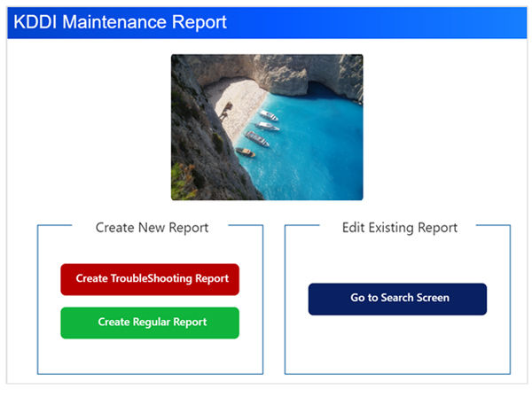Select the KDDI Maintenance Report title text
Viewport: 532px width, 397px height.
click(x=120, y=22)
